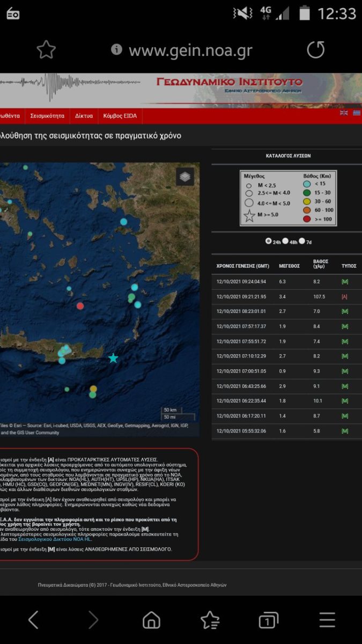Open the Σεισμικότητα menu
This screenshot has width=362, height=644.
coord(47,115)
